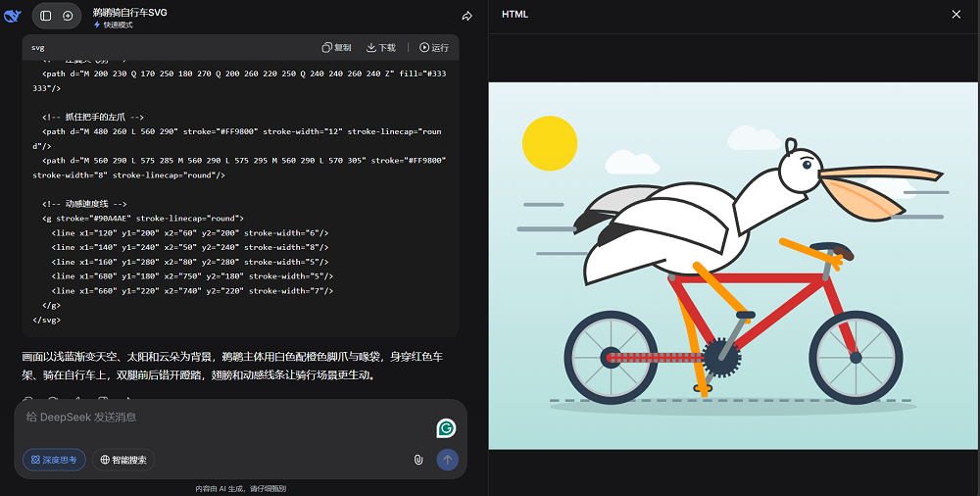Click the share arrow icon
This screenshot has width=980, height=496.
(467, 16)
